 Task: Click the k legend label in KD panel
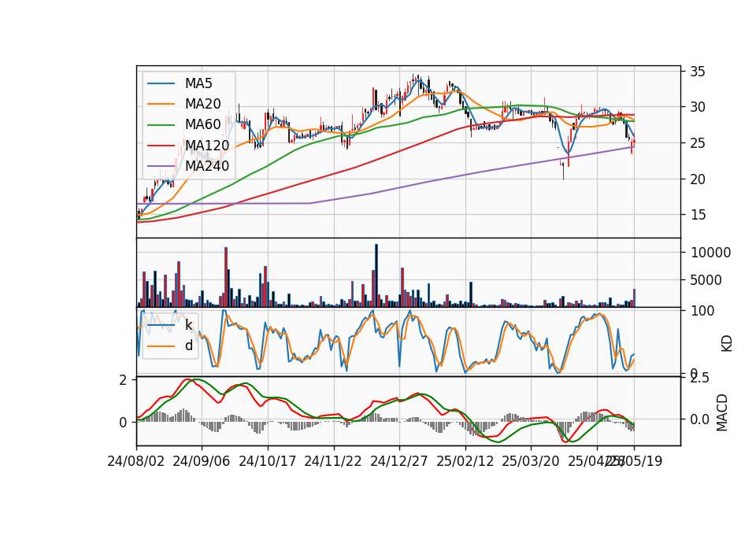coord(188,325)
